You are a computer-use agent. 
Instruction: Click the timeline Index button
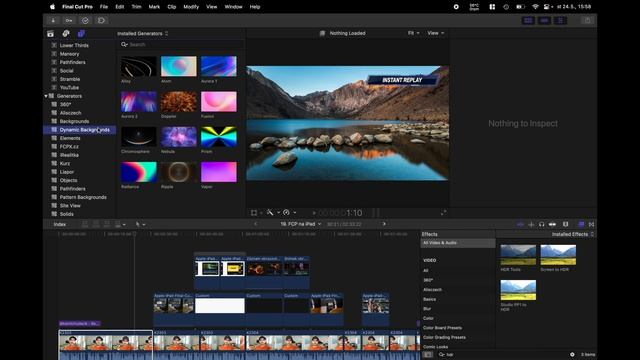click(x=60, y=224)
